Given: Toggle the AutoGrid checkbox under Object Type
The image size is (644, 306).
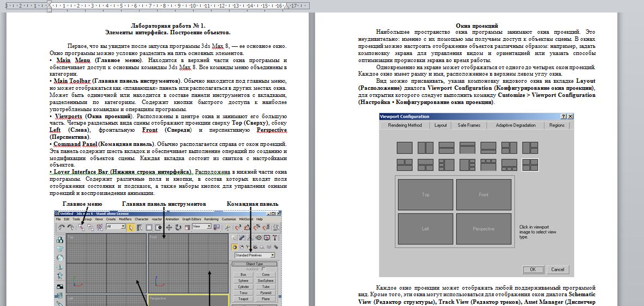Looking at the screenshot, I should pyautogui.click(x=263, y=268).
